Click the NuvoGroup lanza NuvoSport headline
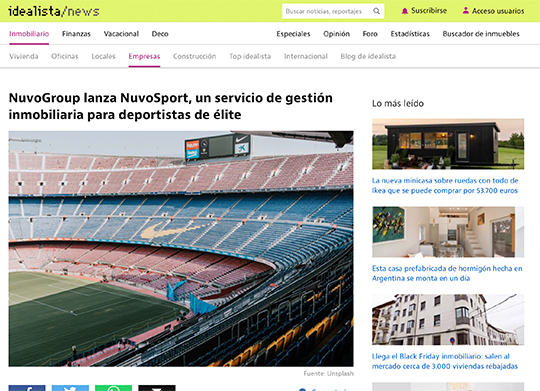Screen dimensions: 540x391 tap(170, 106)
